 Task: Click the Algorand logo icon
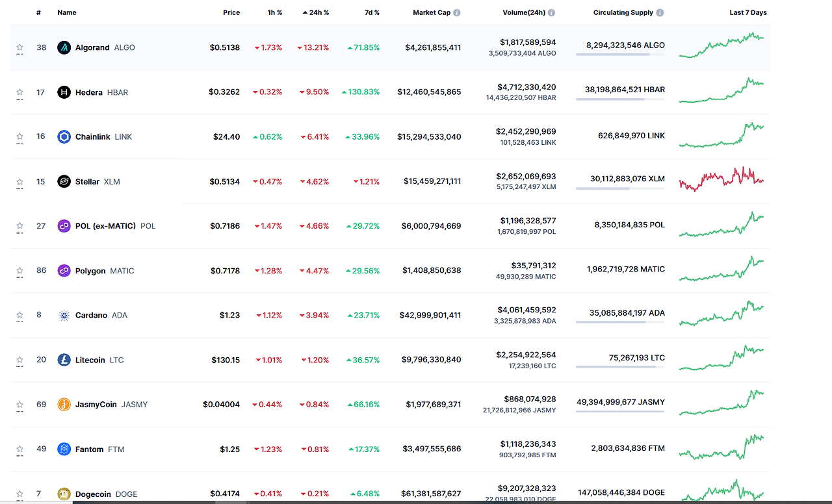coord(64,47)
